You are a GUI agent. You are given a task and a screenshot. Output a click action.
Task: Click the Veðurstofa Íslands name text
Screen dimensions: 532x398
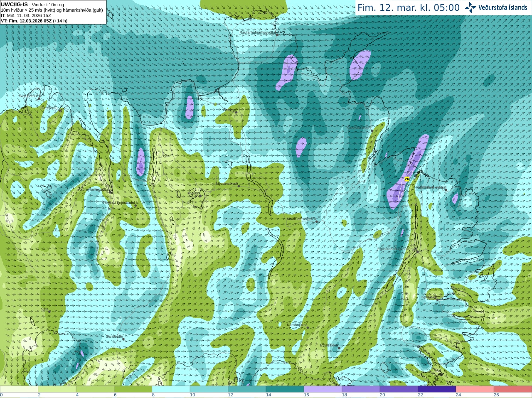[503, 7]
